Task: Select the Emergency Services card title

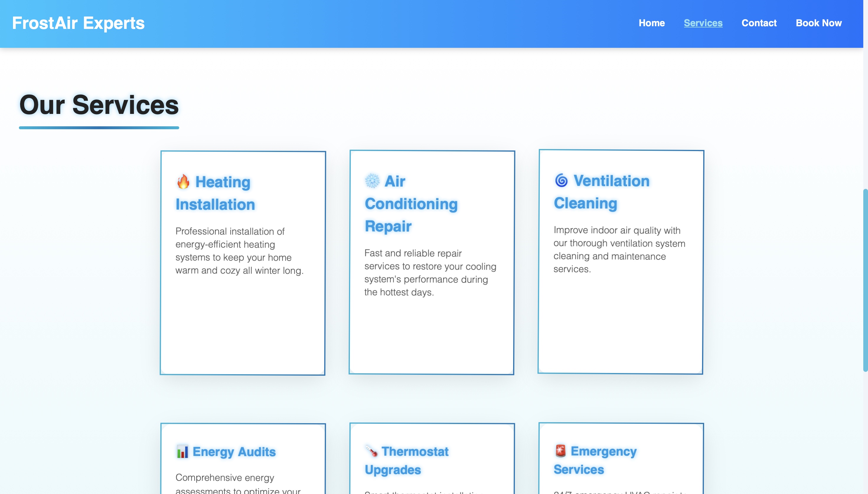Action: tap(595, 460)
